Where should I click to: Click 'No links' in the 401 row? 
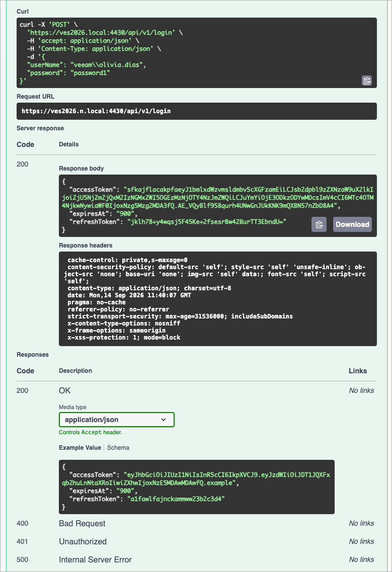pos(361,541)
